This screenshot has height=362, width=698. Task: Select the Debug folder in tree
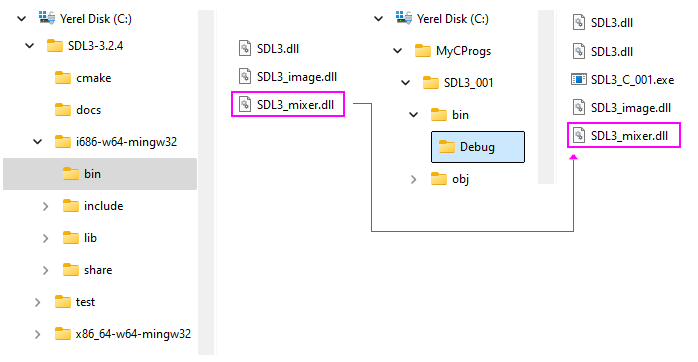(478, 147)
